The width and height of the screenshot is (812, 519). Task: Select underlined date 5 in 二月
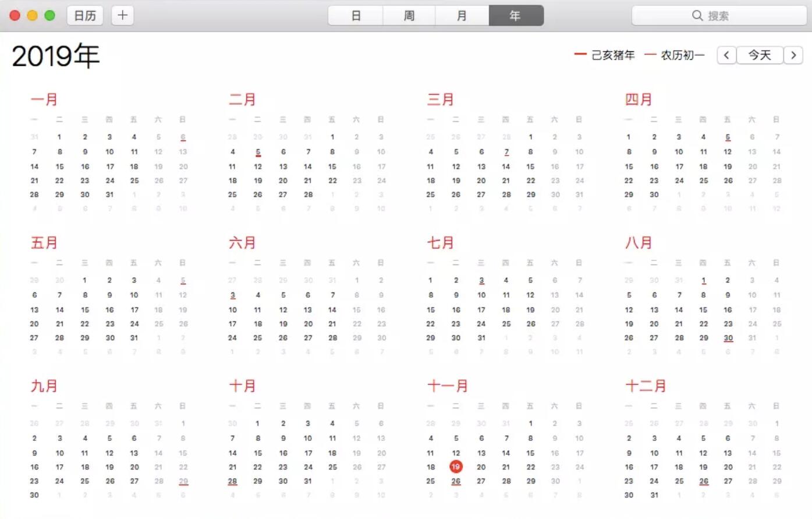click(x=258, y=152)
